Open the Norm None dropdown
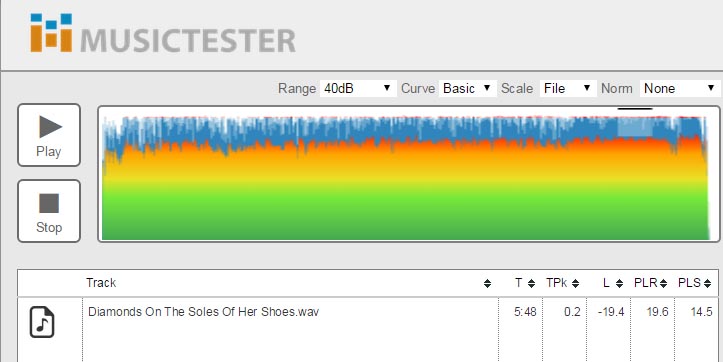 [680, 88]
